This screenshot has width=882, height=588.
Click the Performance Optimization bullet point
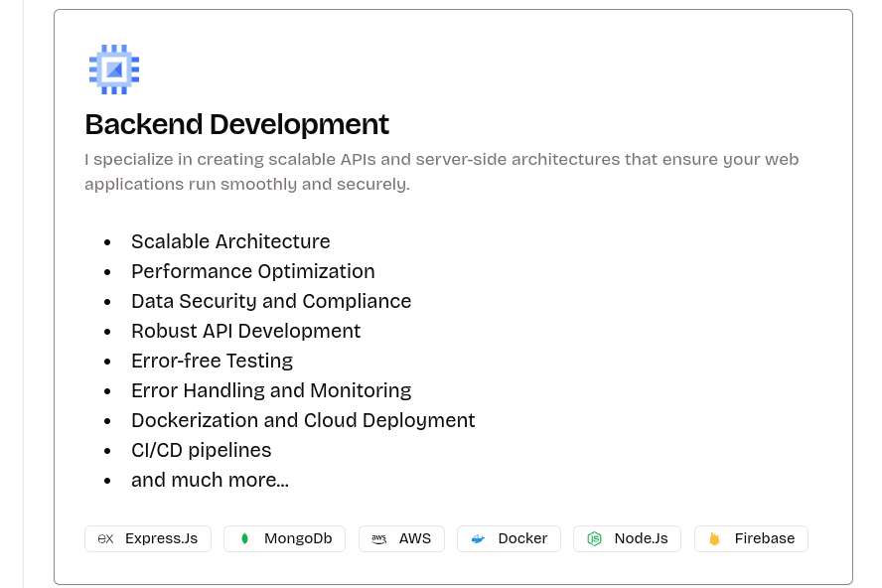253,271
